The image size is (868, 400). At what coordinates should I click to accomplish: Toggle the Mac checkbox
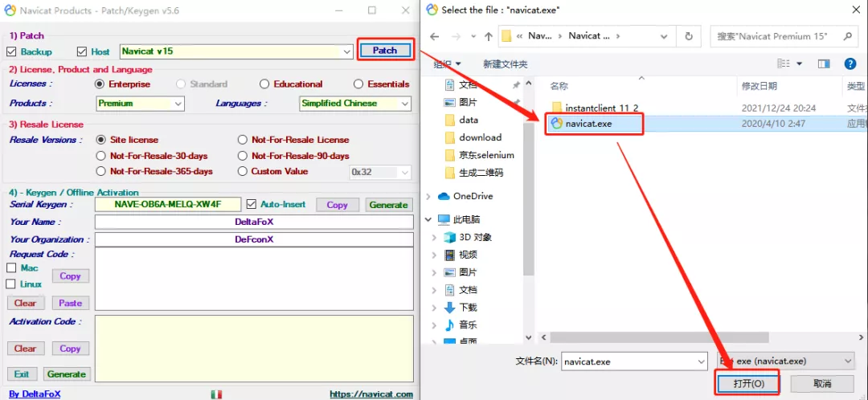(11, 267)
